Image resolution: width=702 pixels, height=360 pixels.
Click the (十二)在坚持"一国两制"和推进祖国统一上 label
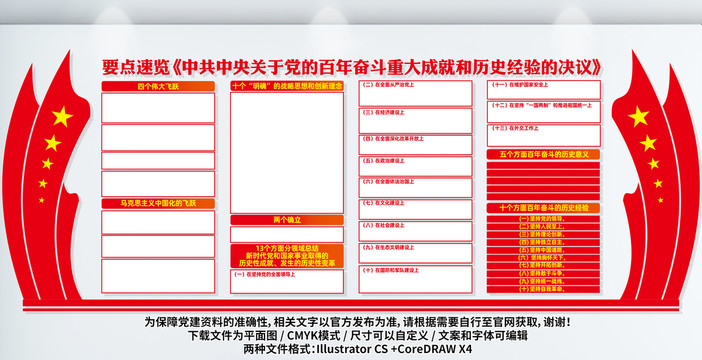[x=541, y=106]
